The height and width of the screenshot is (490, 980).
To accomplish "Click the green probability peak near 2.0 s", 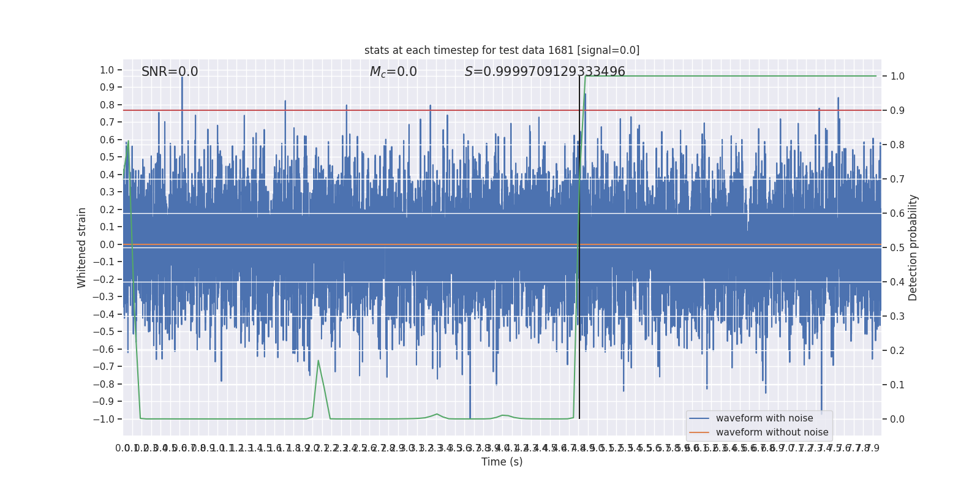I will (318, 361).
